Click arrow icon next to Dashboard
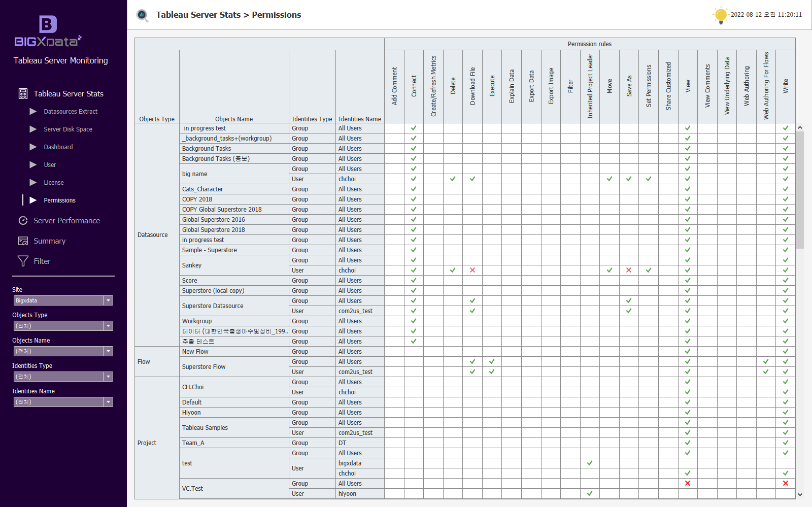 coord(33,147)
